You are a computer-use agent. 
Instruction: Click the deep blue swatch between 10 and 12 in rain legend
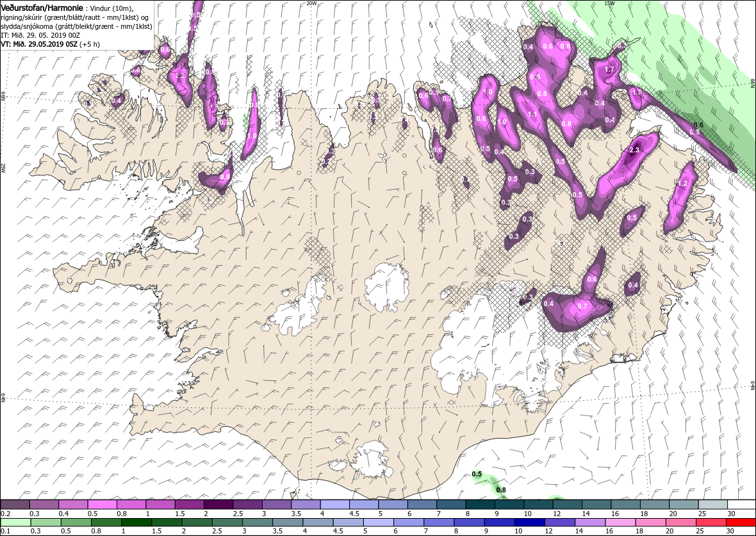529,523
